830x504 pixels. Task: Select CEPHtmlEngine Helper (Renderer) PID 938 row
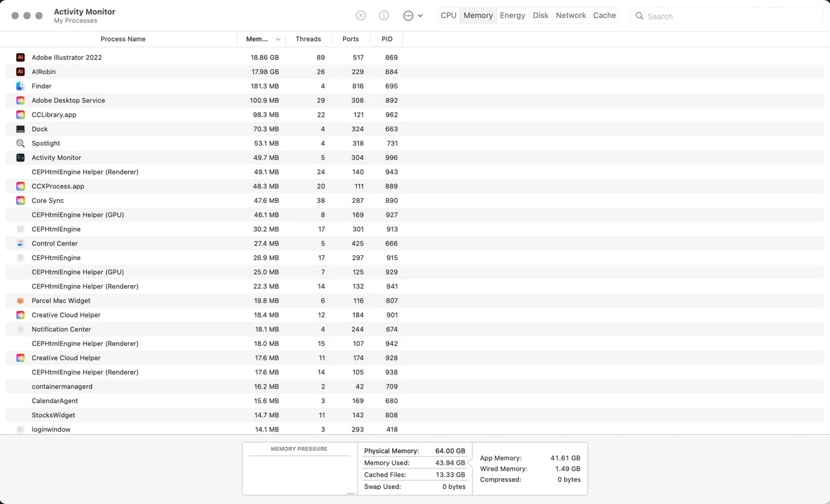pos(415,372)
